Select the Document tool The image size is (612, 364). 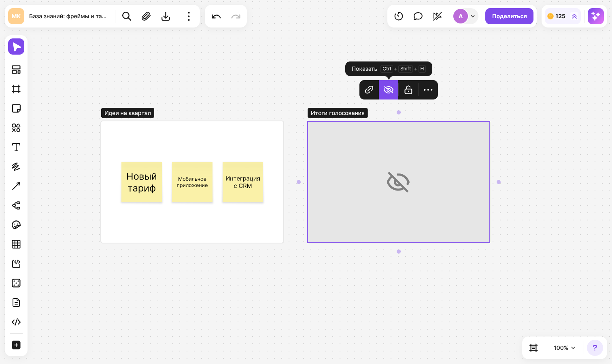pyautogui.click(x=16, y=303)
